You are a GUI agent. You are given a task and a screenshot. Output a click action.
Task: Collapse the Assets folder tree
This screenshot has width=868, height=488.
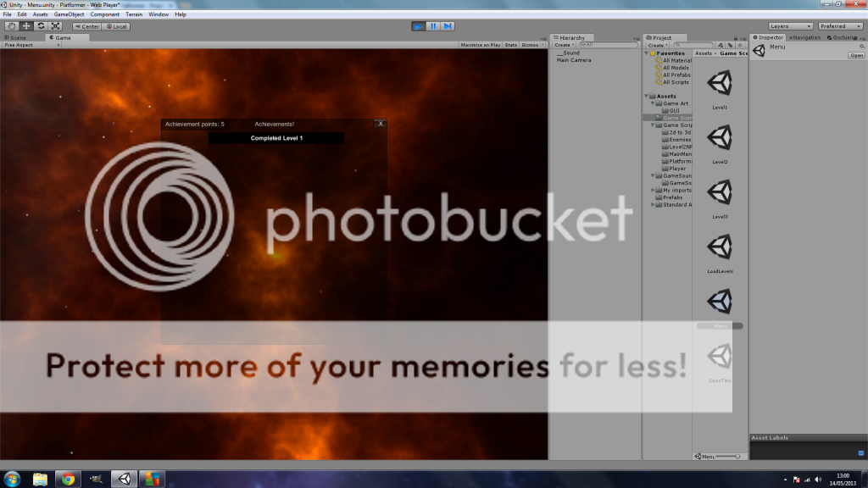(647, 96)
